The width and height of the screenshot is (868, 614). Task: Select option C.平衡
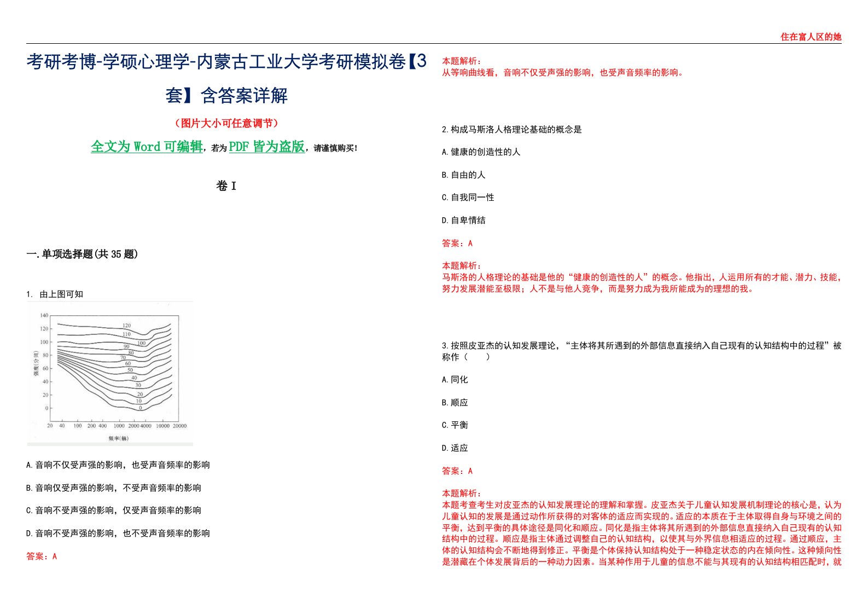pos(455,425)
